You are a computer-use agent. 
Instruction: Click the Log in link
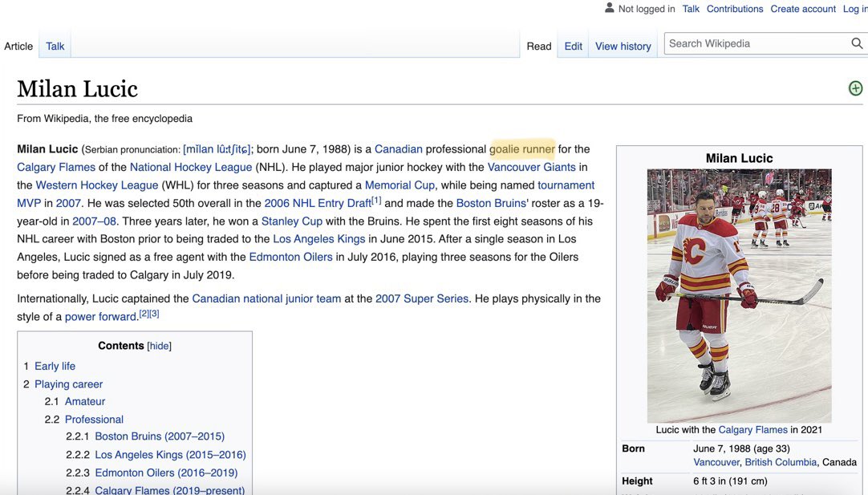click(x=854, y=9)
